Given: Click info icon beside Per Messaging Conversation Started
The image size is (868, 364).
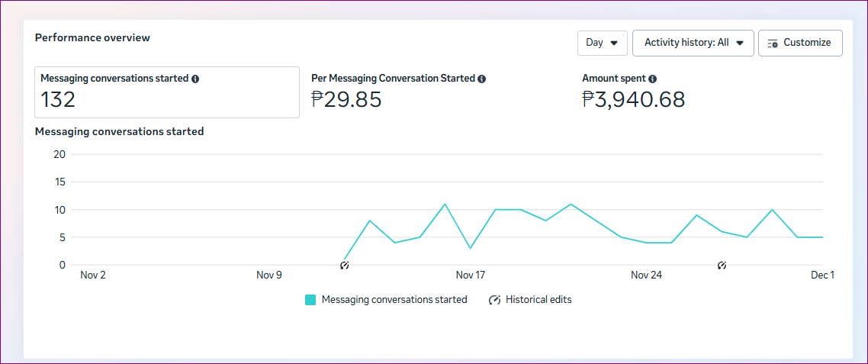Looking at the screenshot, I should [482, 79].
